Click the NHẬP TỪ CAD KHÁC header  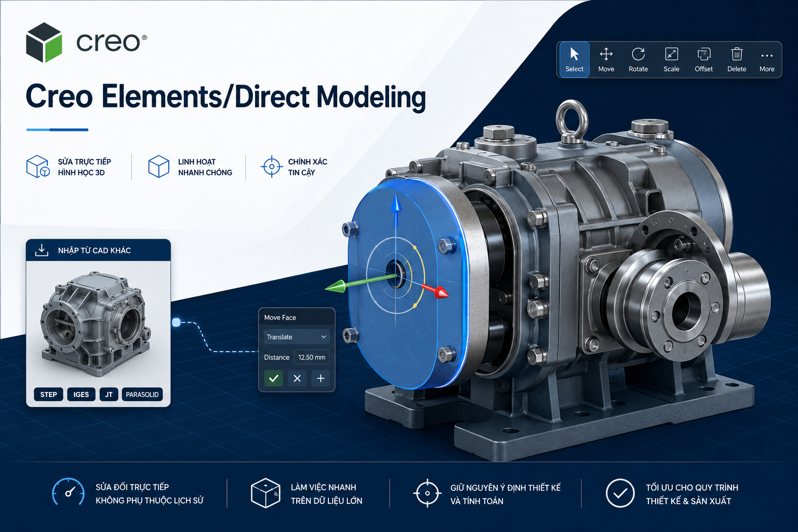[98, 250]
